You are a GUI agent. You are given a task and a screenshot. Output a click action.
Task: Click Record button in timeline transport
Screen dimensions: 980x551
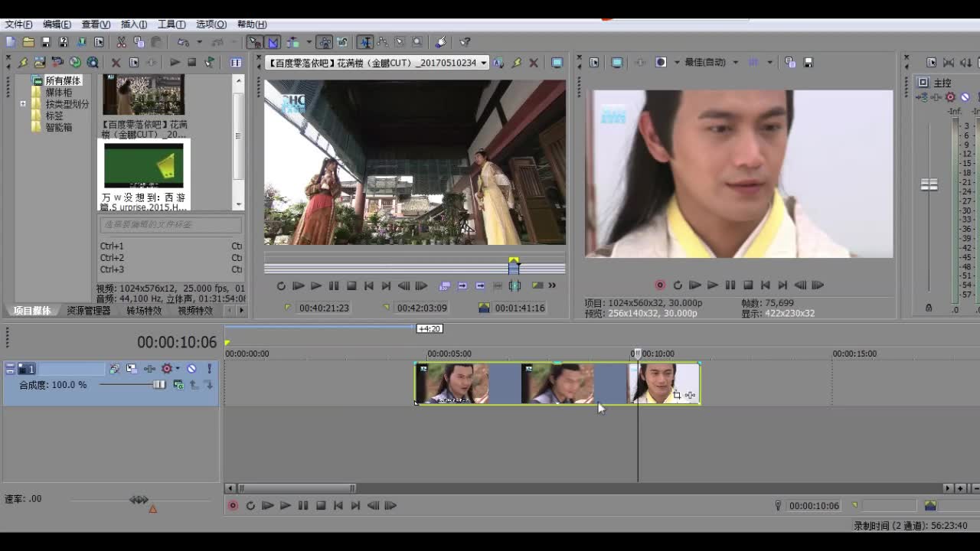click(x=233, y=506)
